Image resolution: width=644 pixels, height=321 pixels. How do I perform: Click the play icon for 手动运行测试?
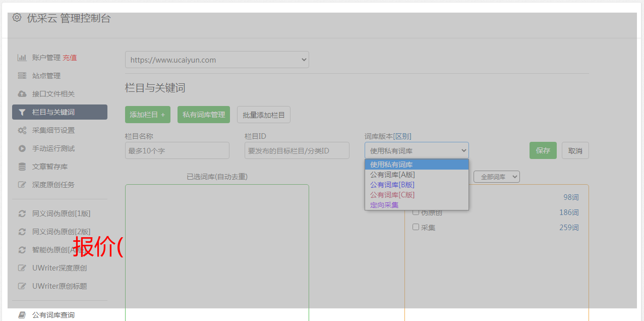(22, 148)
